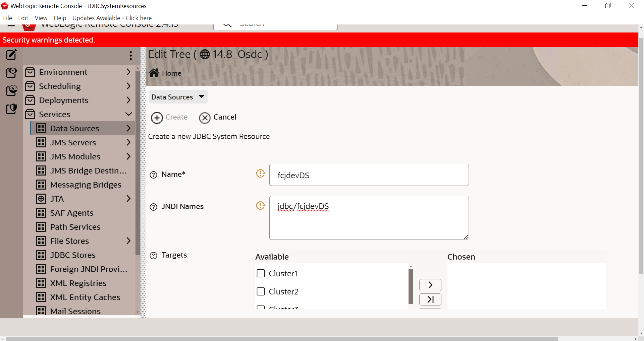Click the main window vertical scrollbar
This screenshot has width=644, height=341.
point(641,156)
